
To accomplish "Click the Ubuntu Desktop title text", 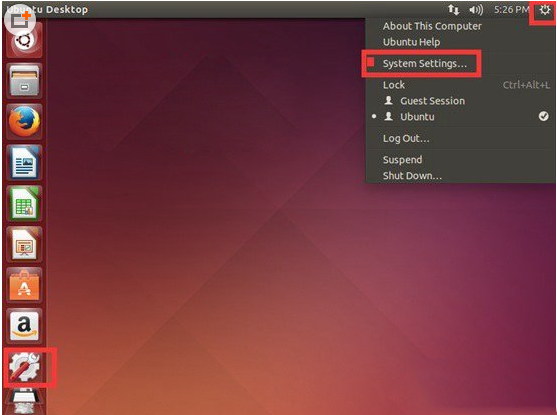I will 47,10.
